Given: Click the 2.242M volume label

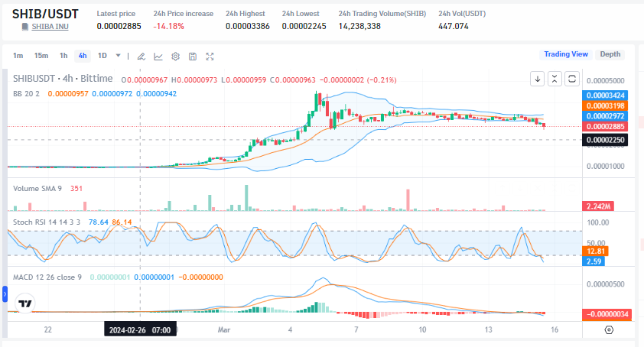Looking at the screenshot, I should click(x=598, y=206).
